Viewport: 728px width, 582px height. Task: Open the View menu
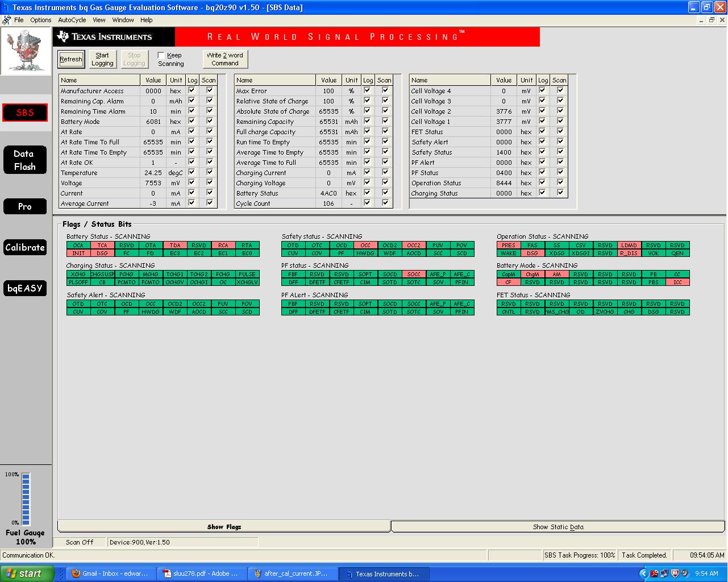click(99, 20)
